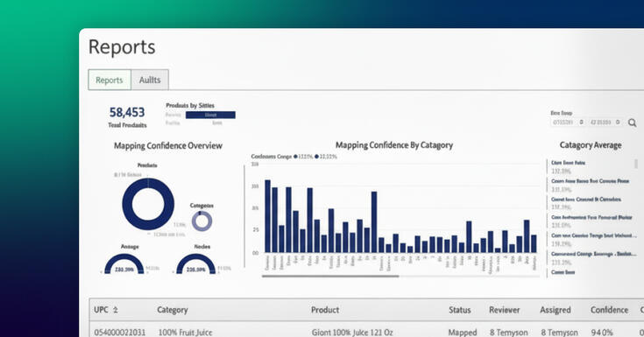
Task: Click the Mapping Confidence Overview title
Action: pyautogui.click(x=168, y=145)
